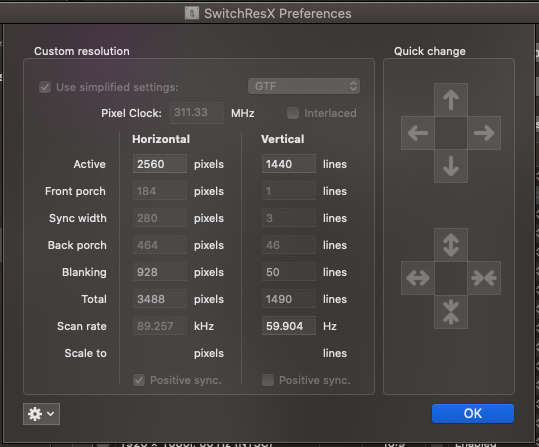Shrink the image vertically with the compress arrows
This screenshot has height=447, width=539.
(451, 312)
